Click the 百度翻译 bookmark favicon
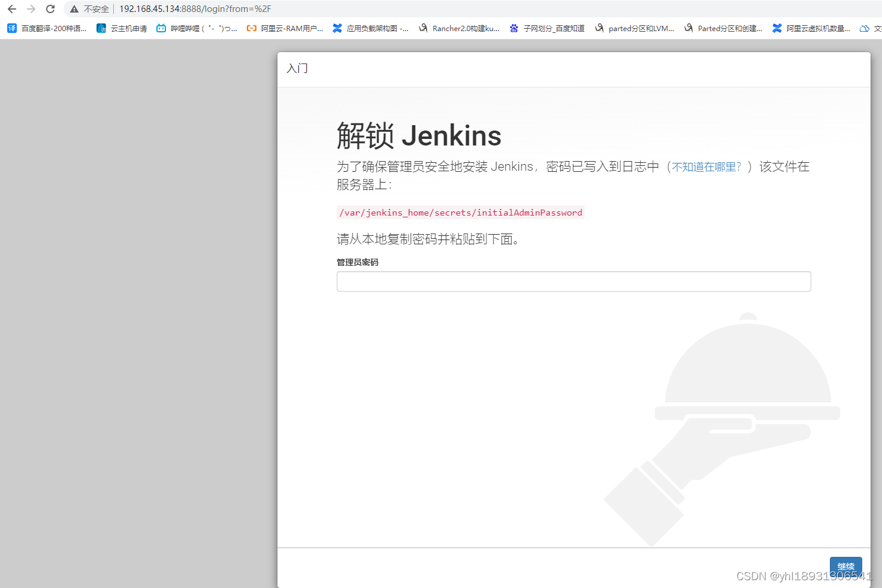This screenshot has height=588, width=882. [12, 28]
